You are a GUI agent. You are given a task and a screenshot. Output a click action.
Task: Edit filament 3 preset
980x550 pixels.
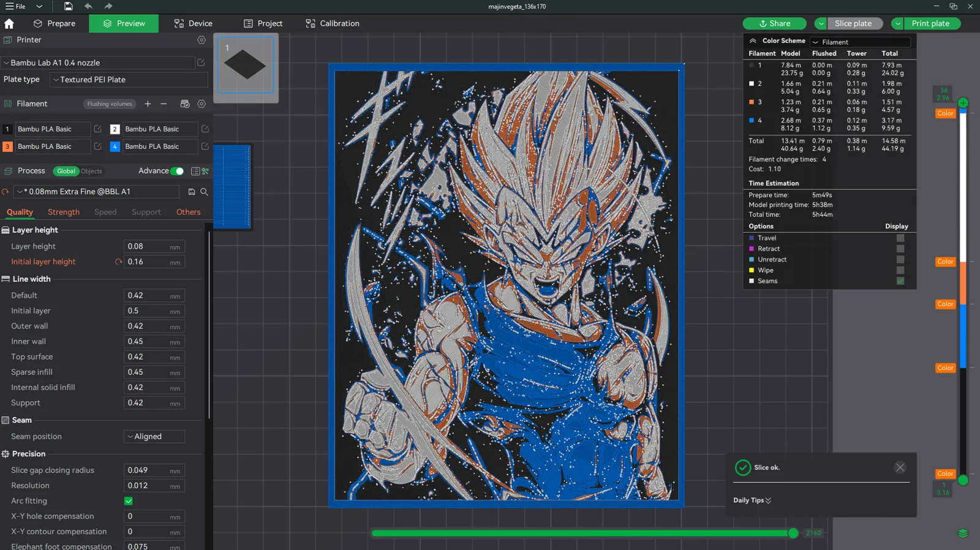[97, 146]
